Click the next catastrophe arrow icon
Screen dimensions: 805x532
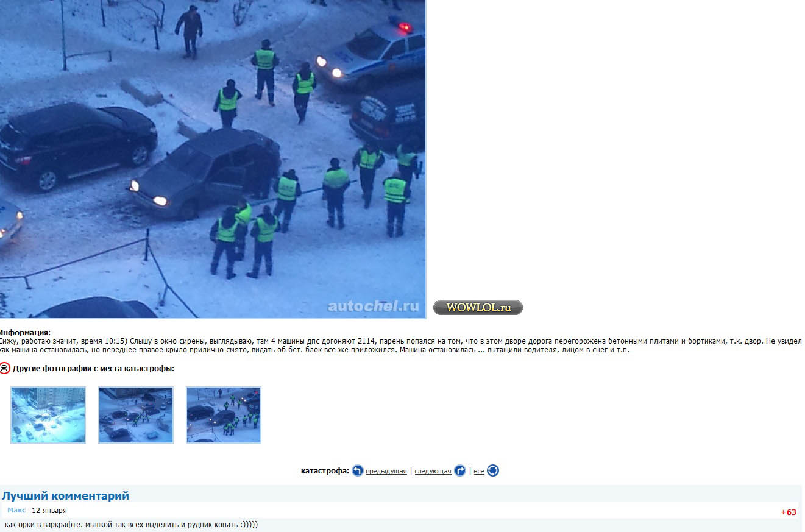[x=460, y=470]
